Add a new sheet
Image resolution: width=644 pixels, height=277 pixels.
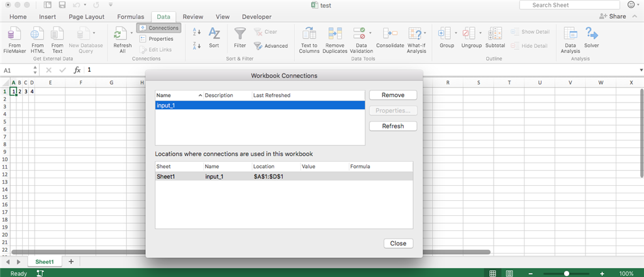tap(70, 261)
